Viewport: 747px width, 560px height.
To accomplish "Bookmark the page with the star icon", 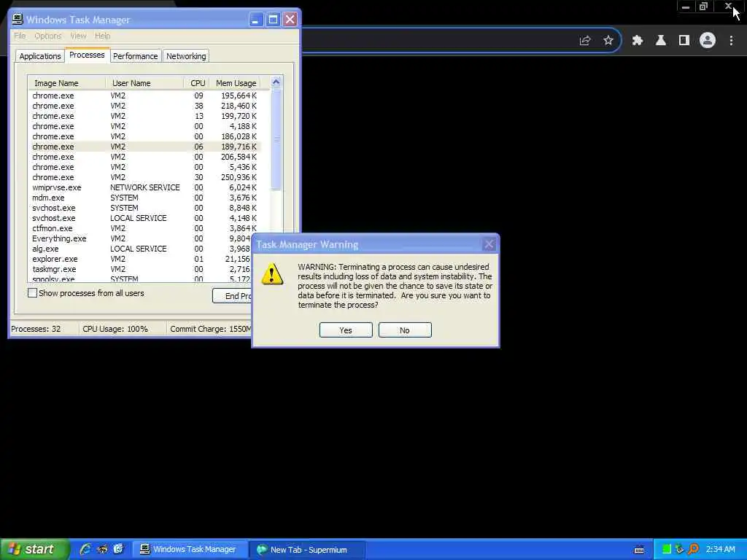I will 608,41.
